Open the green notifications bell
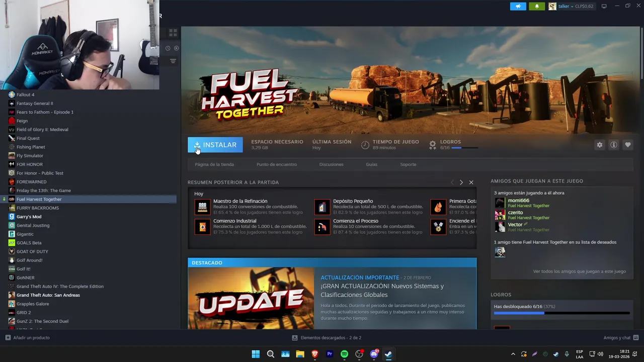Viewport: 644px width, 362px height. pos(537,6)
